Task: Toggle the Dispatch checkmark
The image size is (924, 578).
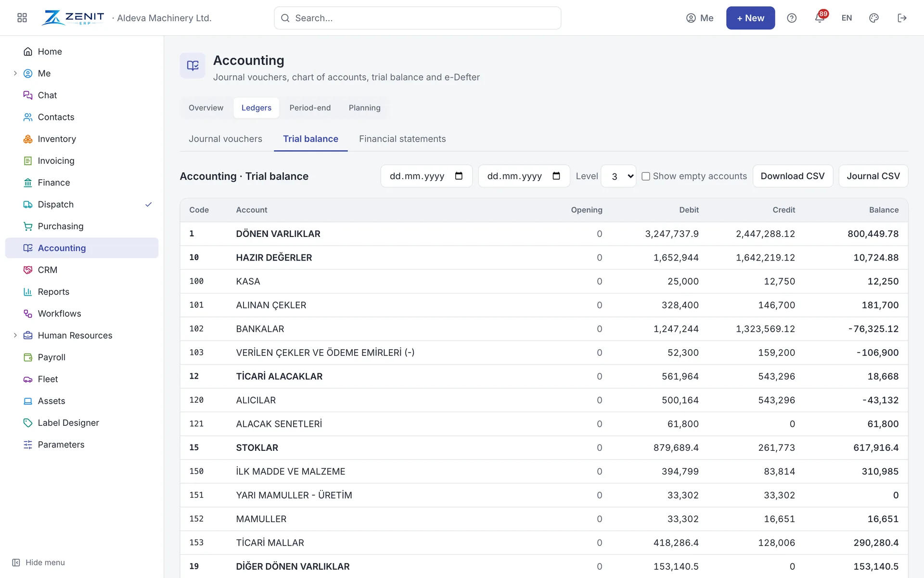Action: tap(148, 204)
